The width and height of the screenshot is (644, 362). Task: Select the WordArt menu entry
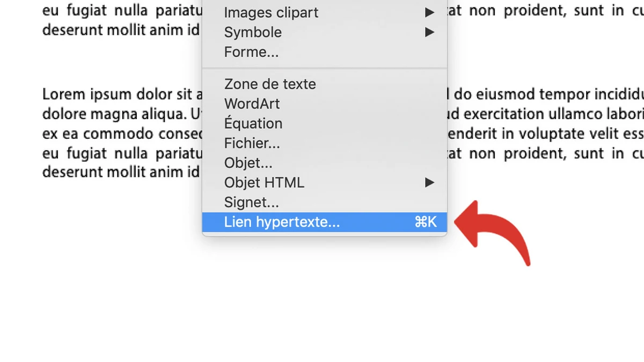(x=252, y=104)
